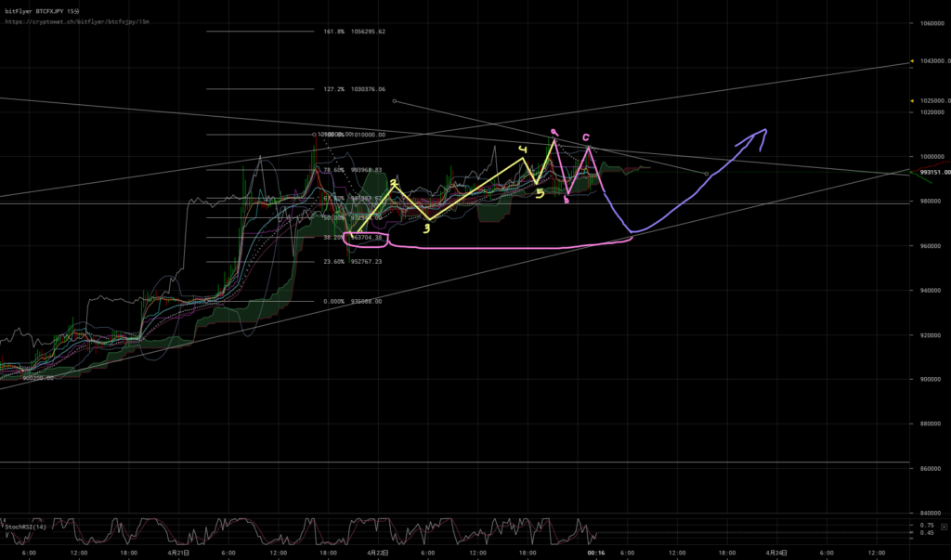The image size is (951, 560).
Task: Select the pink wave label c
Action: [586, 138]
